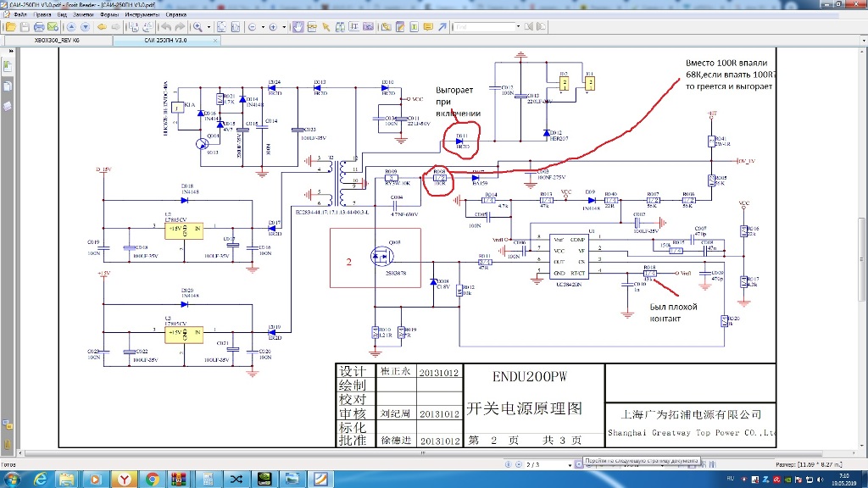This screenshot has height=488, width=868.
Task: Click the magnifier zoom tool icon
Action: pos(198,26)
